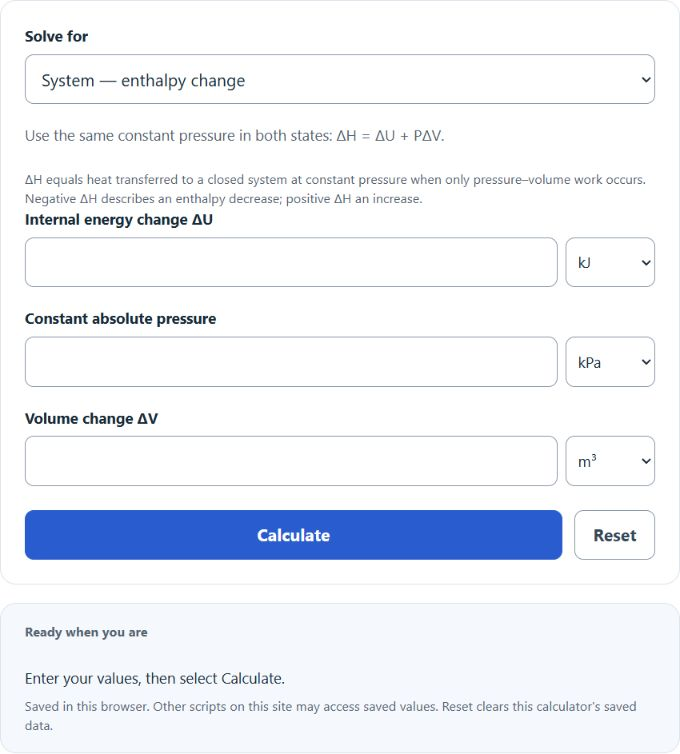Viewport: 680px width, 754px height.
Task: Expand the kPa pressure unit selector
Action: (x=610, y=362)
